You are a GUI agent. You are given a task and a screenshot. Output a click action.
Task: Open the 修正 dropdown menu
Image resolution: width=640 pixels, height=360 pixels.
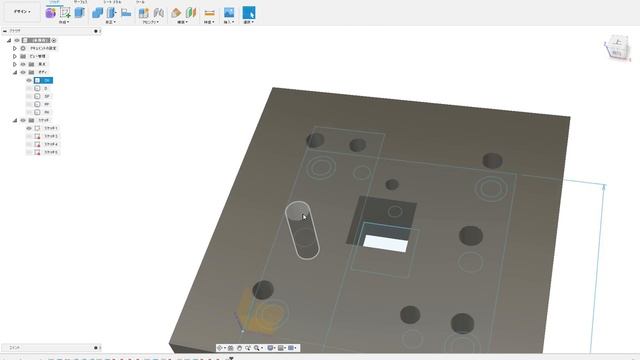pyautogui.click(x=110, y=22)
